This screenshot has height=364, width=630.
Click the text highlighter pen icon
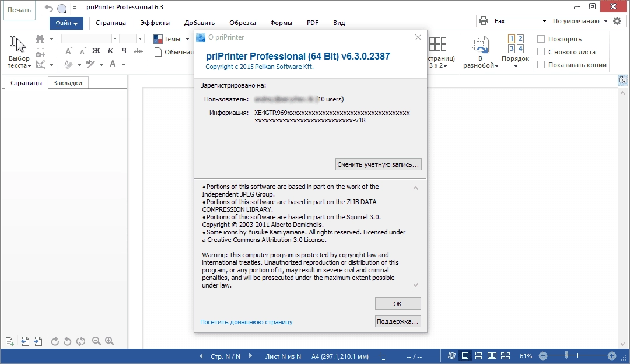pos(90,64)
